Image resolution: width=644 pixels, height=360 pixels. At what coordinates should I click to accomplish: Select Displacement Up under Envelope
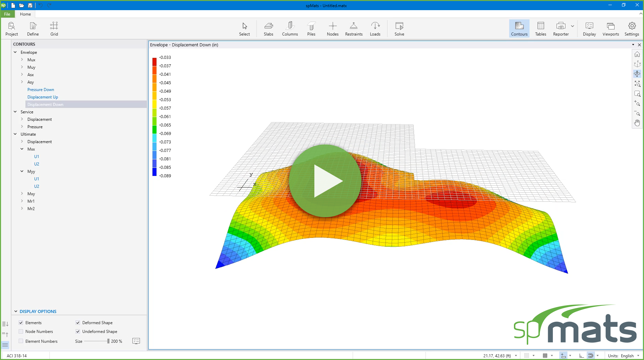[42, 97]
